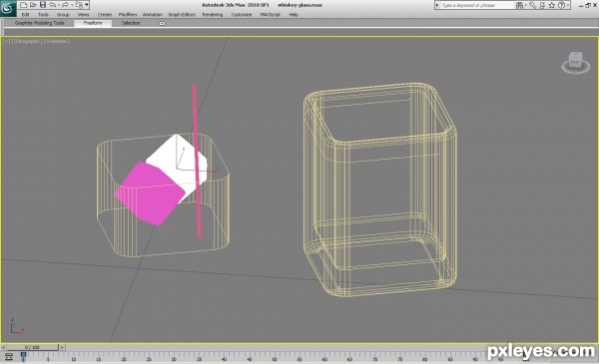
Task: Open the Edit menu
Action: pyautogui.click(x=25, y=15)
